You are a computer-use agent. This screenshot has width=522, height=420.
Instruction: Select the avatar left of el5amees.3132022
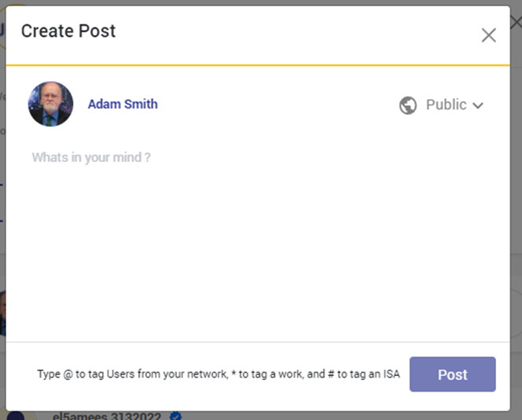click(16, 416)
